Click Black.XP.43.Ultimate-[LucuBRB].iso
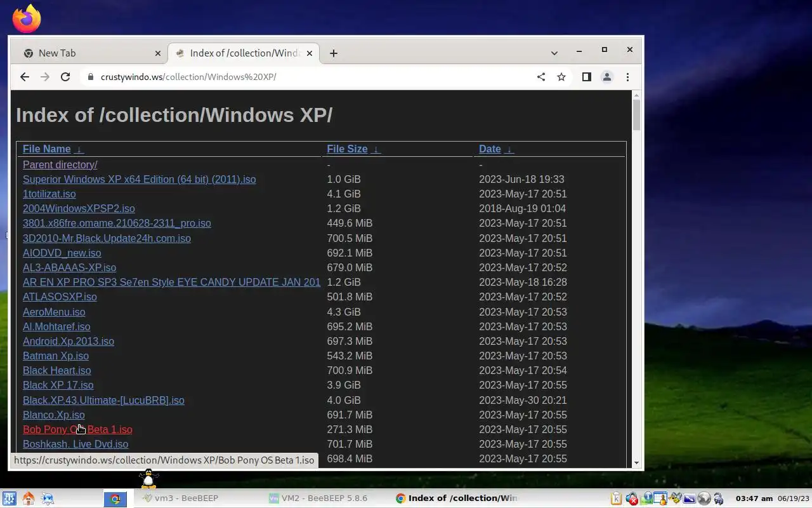Screen dimensions: 812x508 pos(103,401)
